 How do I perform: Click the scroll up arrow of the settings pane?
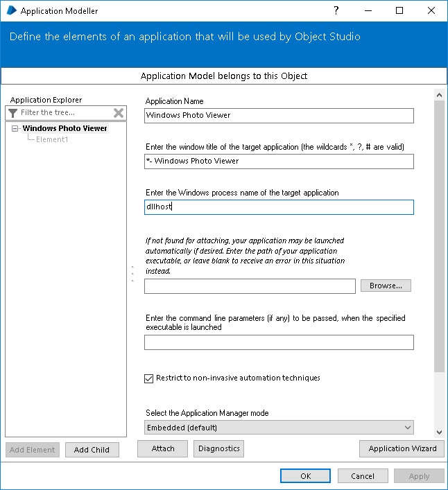pos(439,95)
